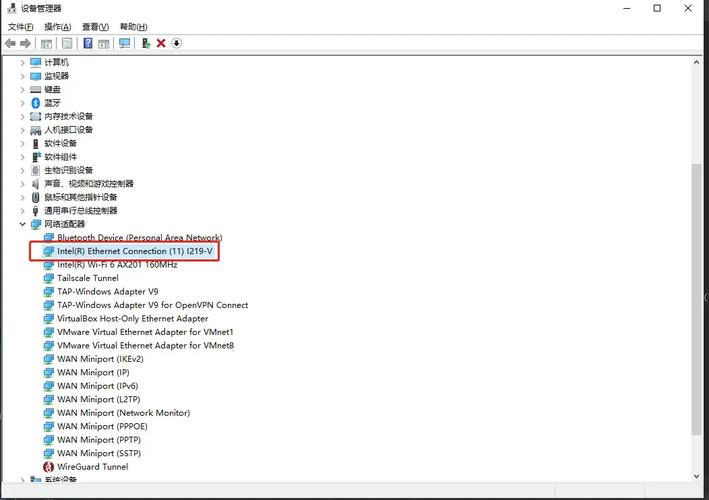Image resolution: width=709 pixels, height=500 pixels.
Task: Expand the 蓝牙 category
Action: point(22,103)
